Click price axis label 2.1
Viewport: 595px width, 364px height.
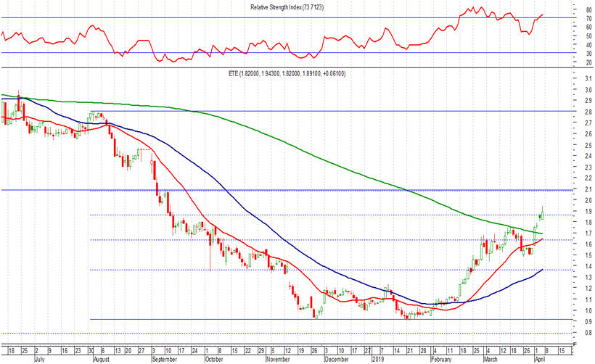[x=588, y=189]
